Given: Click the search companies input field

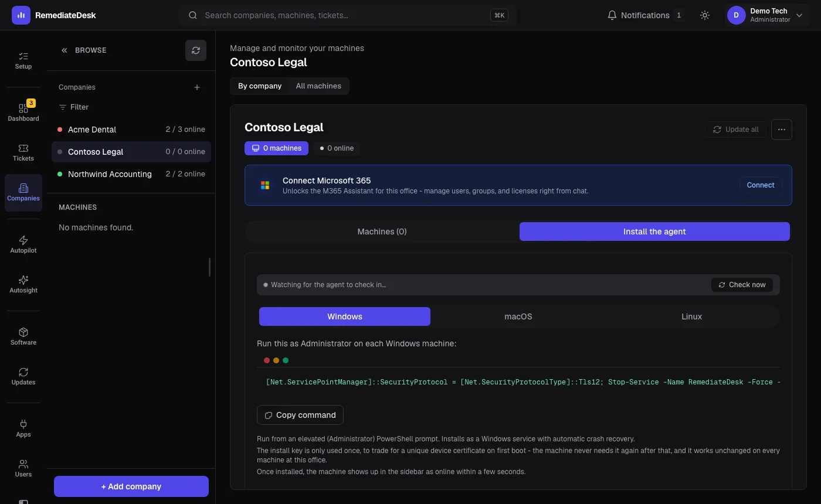Looking at the screenshot, I should (x=347, y=15).
